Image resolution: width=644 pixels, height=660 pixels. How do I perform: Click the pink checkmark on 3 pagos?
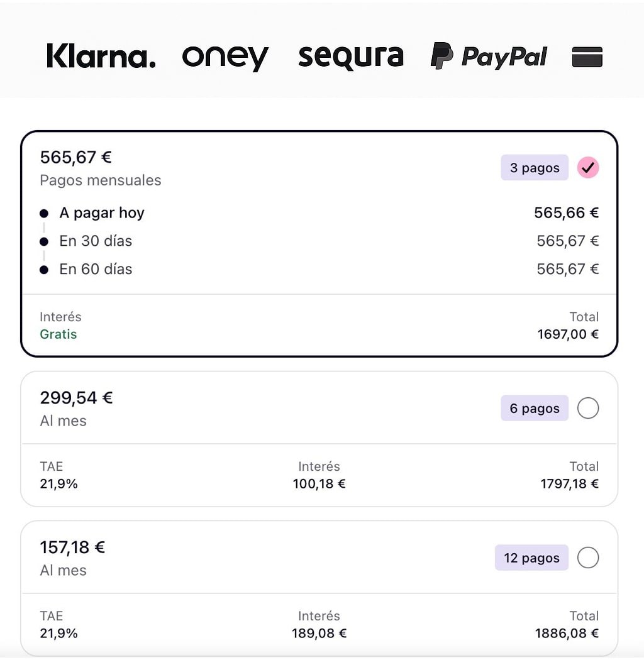pos(588,168)
